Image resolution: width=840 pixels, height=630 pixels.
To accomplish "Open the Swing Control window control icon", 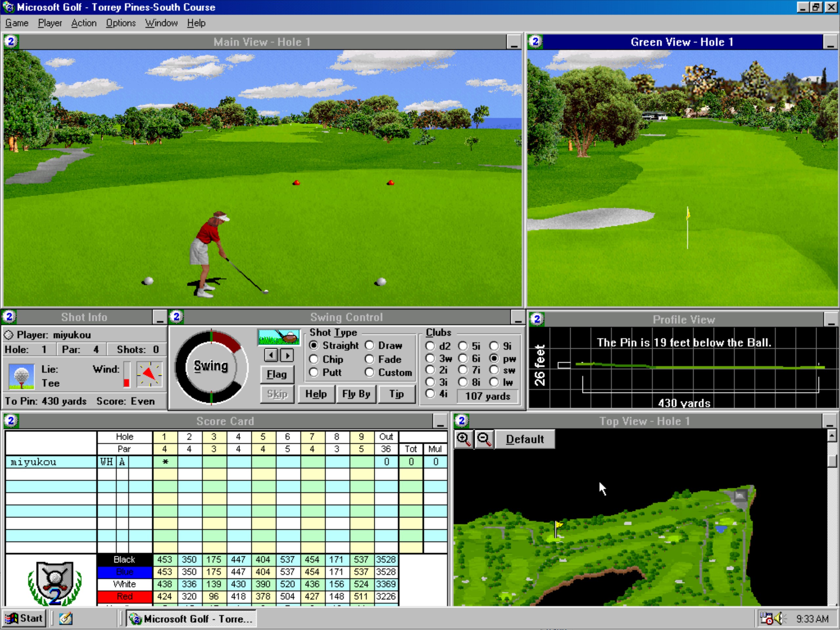I will click(x=176, y=316).
